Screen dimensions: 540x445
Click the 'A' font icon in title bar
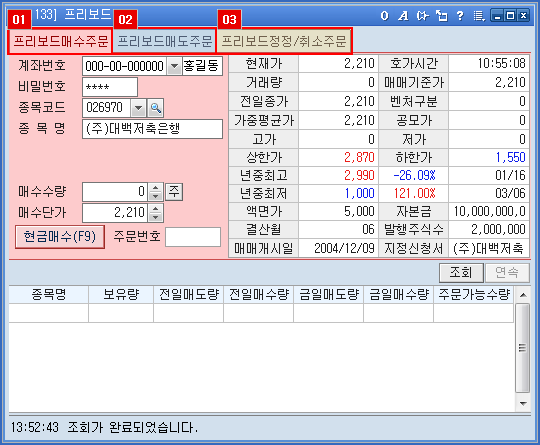tap(403, 16)
